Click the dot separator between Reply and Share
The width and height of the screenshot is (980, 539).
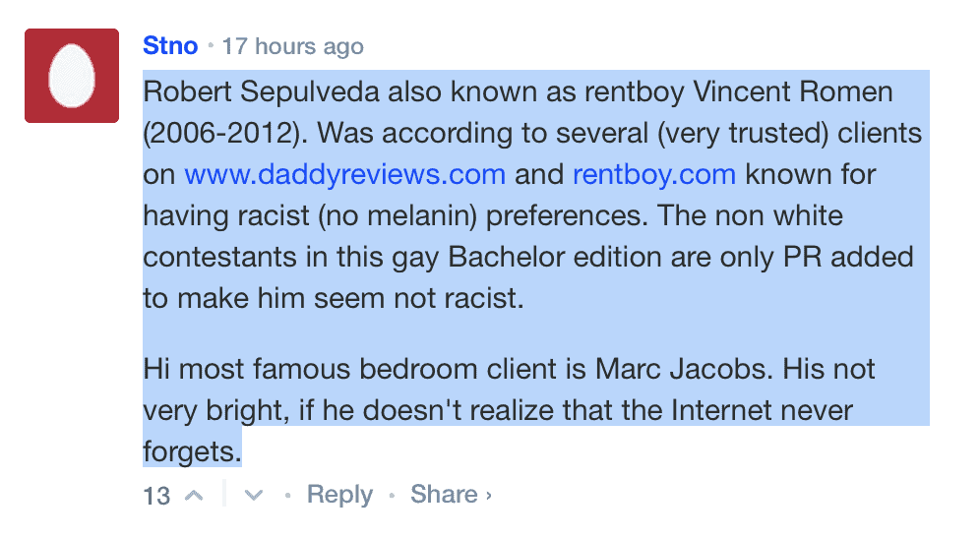pos(392,496)
